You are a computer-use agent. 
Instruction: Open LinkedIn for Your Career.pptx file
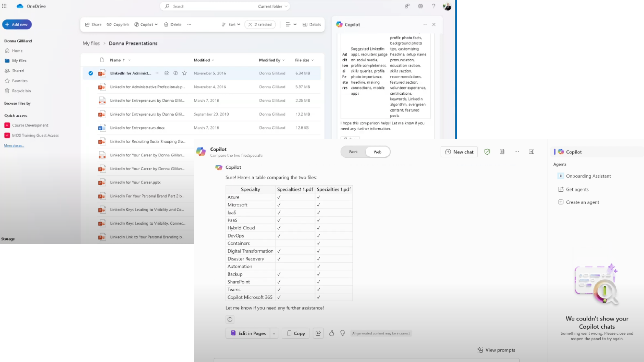135,182
